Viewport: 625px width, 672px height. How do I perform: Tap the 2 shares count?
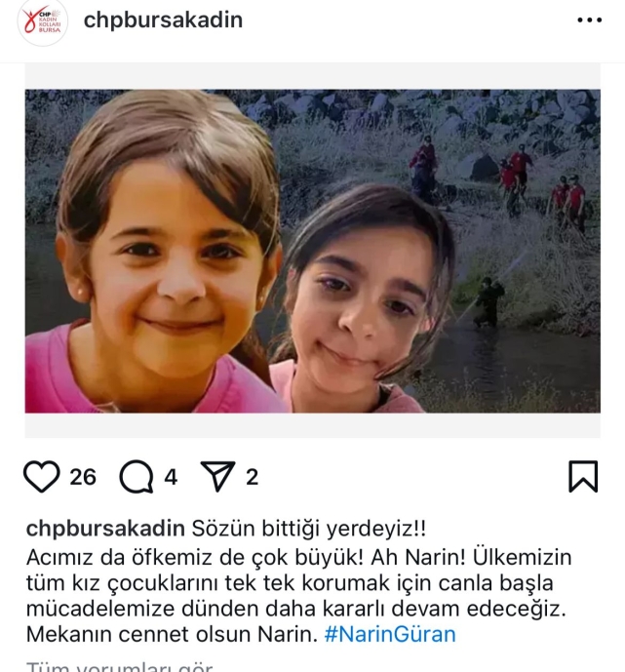pos(252,477)
